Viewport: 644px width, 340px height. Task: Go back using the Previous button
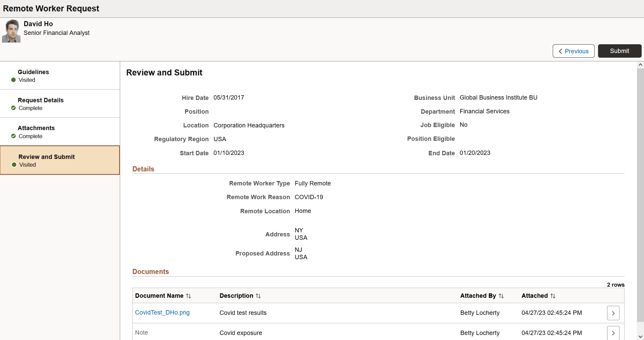[573, 51]
